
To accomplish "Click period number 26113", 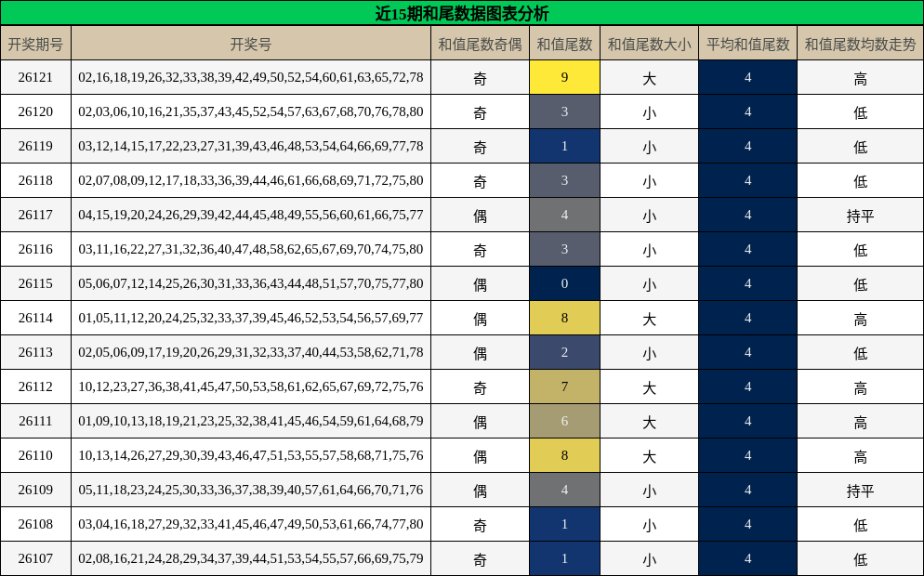I will [x=35, y=352].
